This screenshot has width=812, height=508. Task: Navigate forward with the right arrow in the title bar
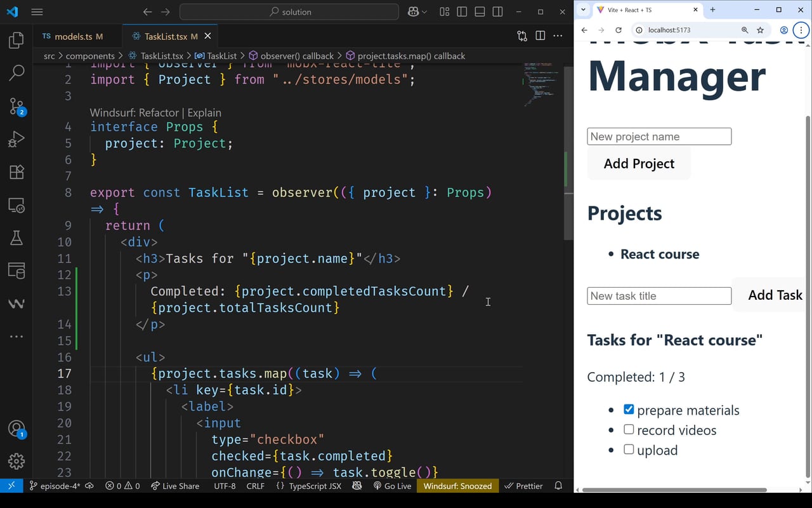pyautogui.click(x=166, y=11)
